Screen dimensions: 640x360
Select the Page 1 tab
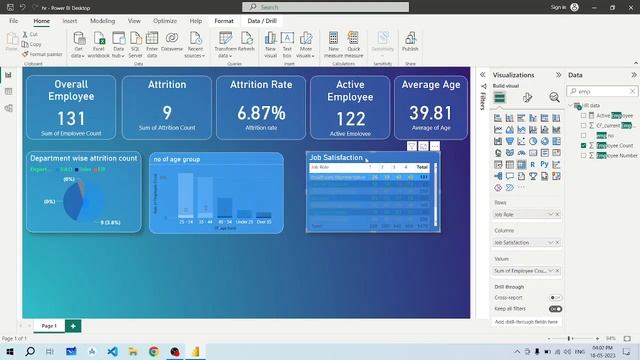[x=49, y=326]
